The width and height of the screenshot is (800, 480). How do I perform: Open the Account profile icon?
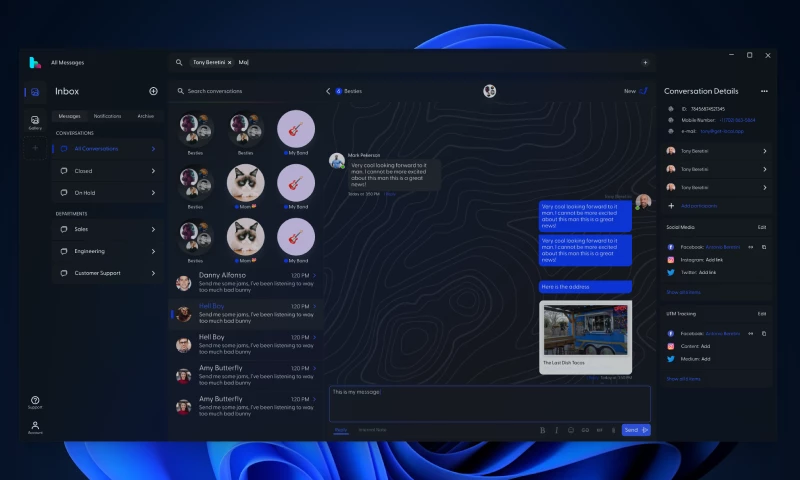click(35, 427)
